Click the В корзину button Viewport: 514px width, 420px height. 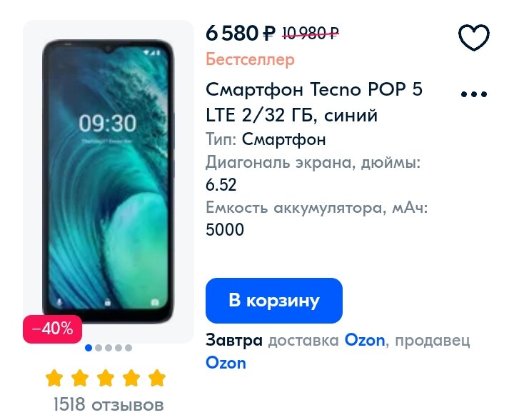[274, 300]
